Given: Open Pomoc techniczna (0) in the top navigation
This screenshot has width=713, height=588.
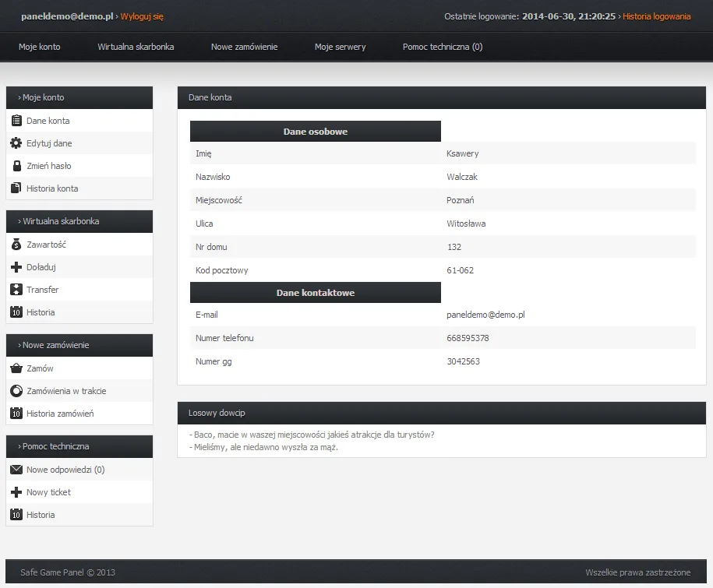Looking at the screenshot, I should click(443, 47).
